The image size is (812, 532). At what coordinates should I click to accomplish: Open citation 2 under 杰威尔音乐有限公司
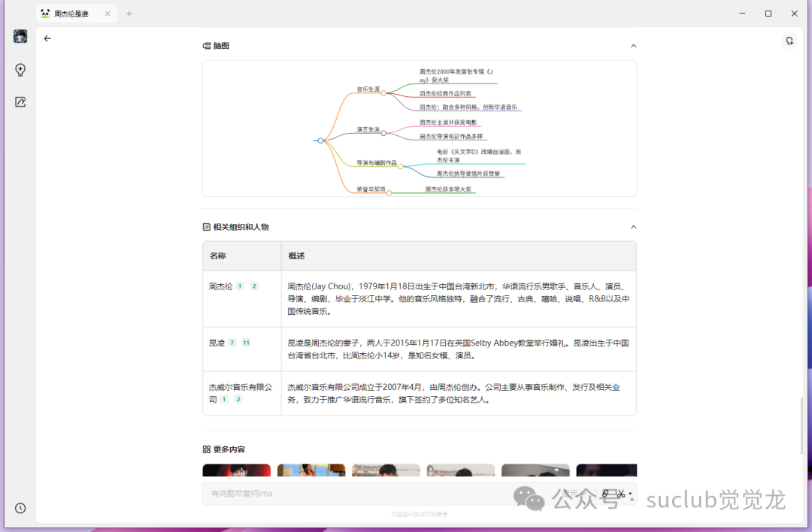[238, 399]
